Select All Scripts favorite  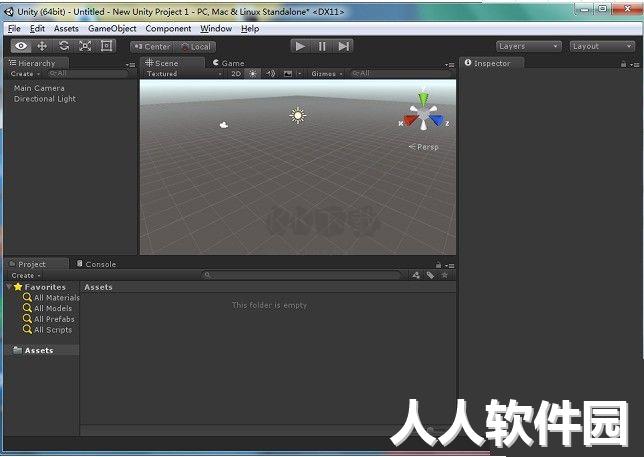47,330
